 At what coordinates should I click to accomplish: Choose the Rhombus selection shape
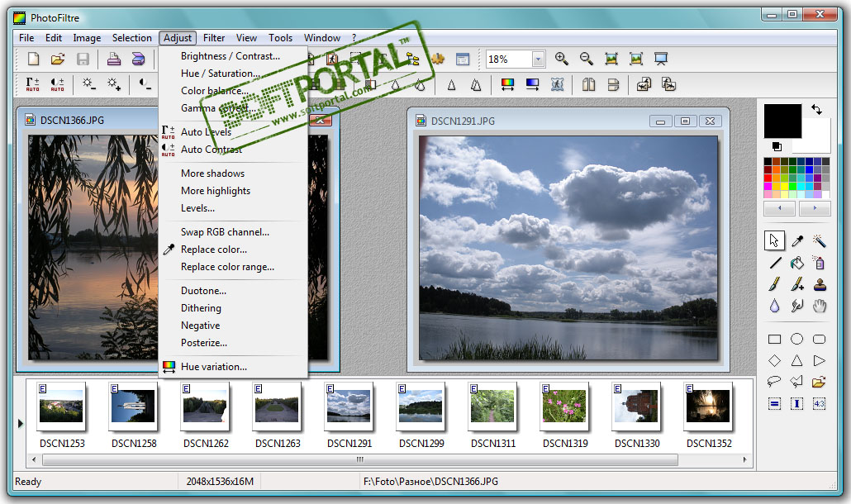(774, 360)
